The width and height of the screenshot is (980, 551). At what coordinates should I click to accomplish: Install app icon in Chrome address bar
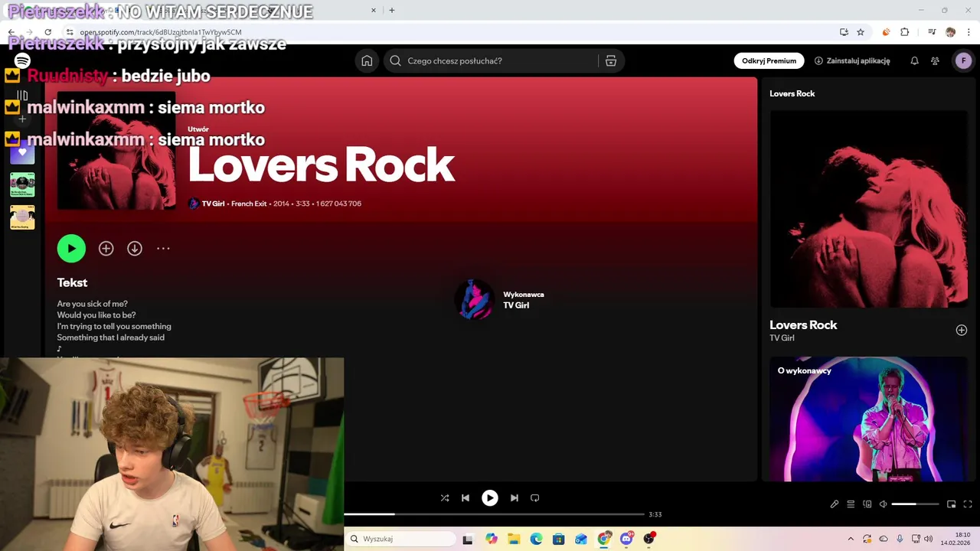844,32
